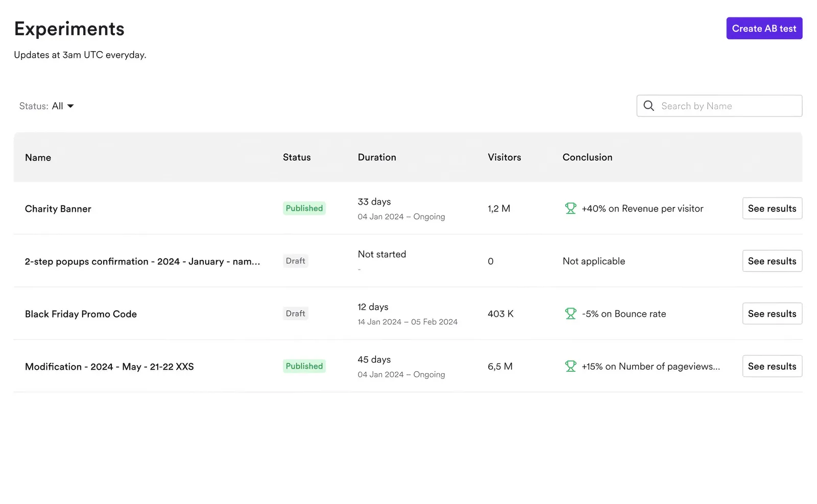Open the Black Friday Promo Code experiment
This screenshot has width=817, height=504.
tap(81, 314)
